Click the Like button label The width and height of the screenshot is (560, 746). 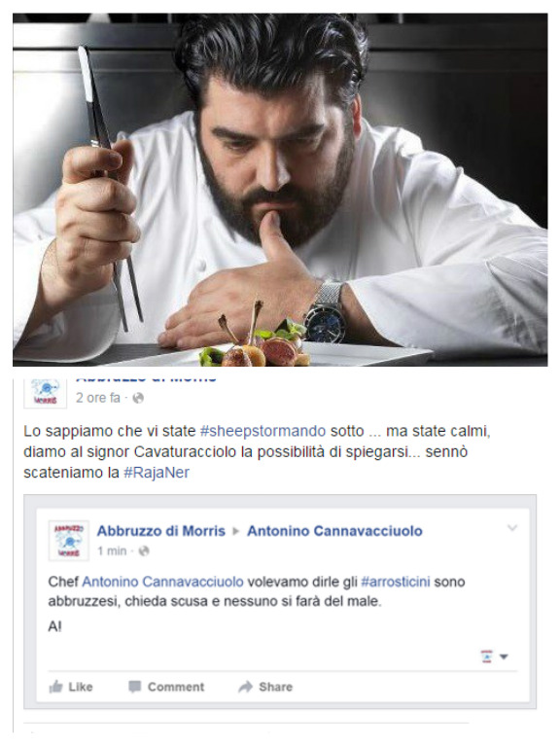[x=81, y=687]
